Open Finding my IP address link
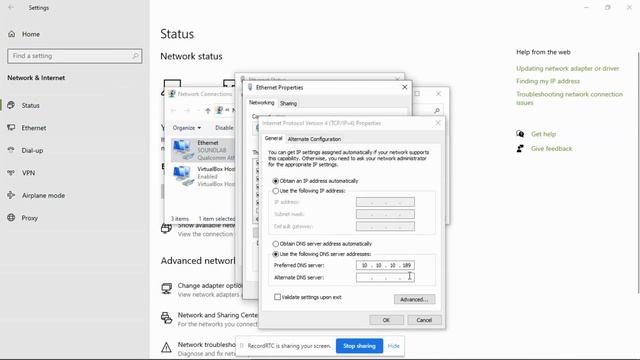 click(x=548, y=81)
